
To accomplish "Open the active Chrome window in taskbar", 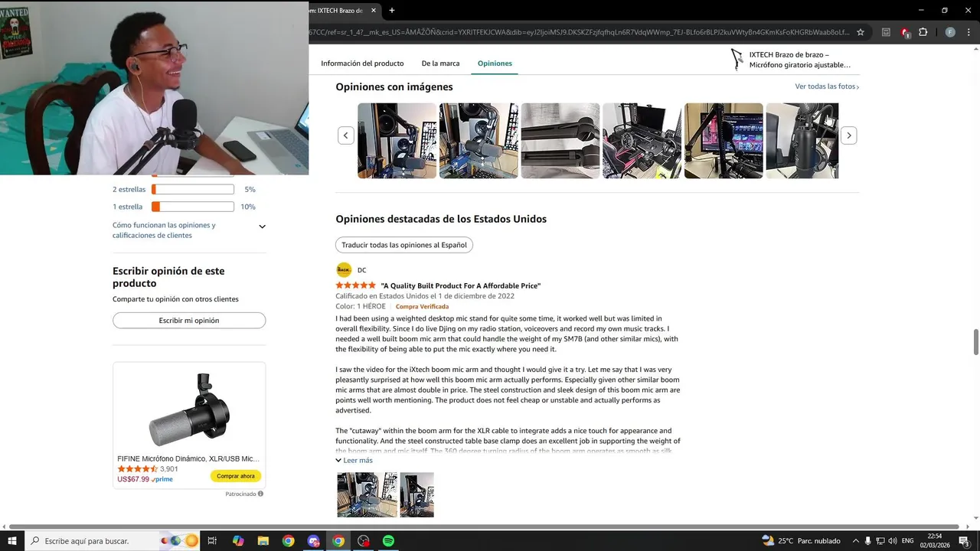I will 338,541.
